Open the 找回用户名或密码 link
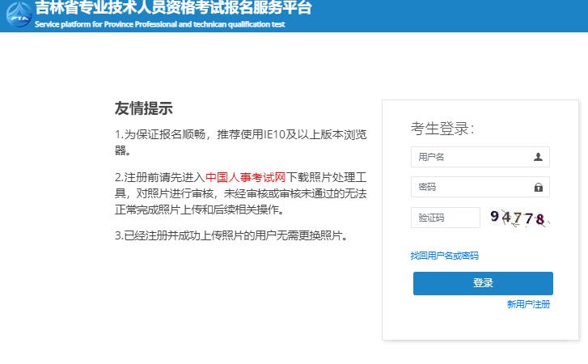 (x=444, y=256)
